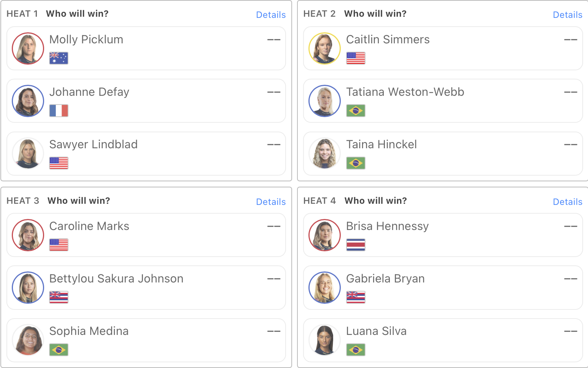Select Sophia Medina's card in Heat 3

point(146,340)
